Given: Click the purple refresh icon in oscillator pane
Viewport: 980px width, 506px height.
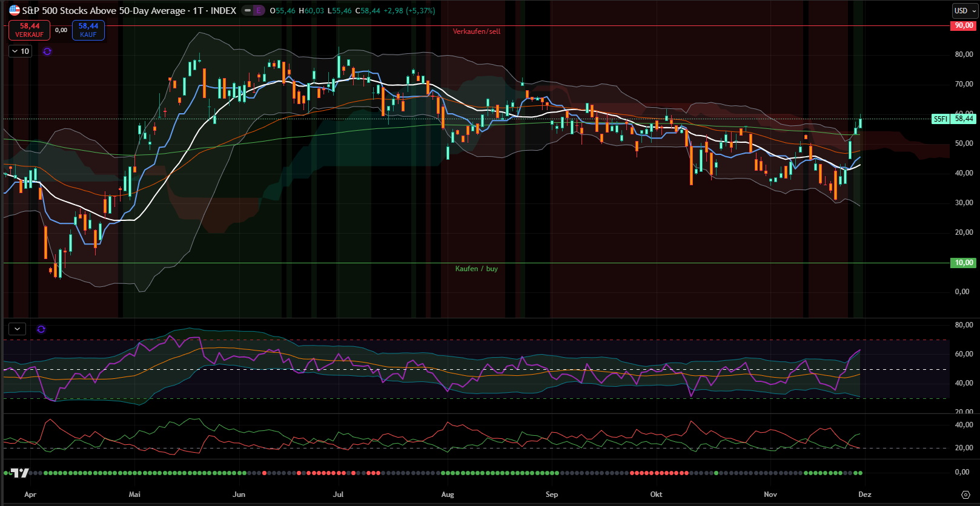Looking at the screenshot, I should coord(41,329).
